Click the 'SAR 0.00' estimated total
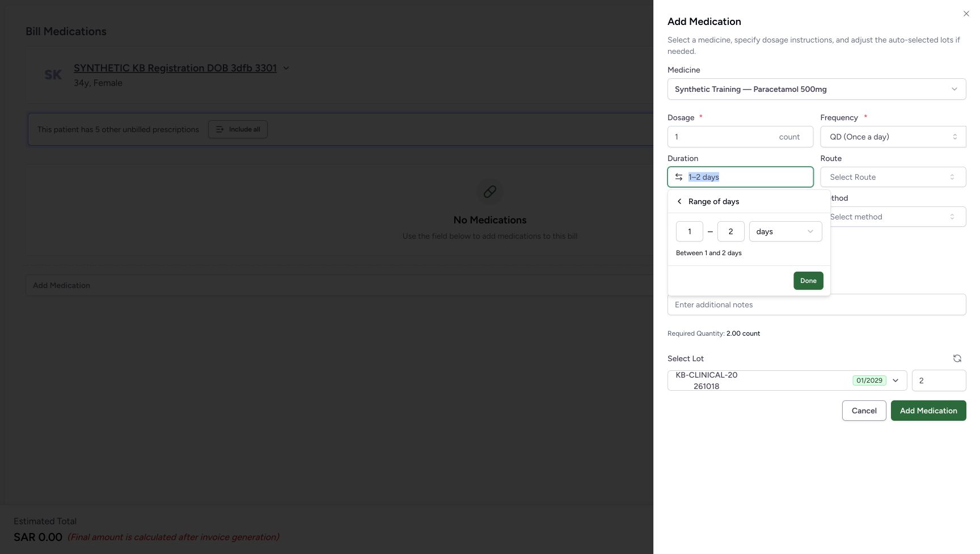The height and width of the screenshot is (554, 980). tap(38, 537)
